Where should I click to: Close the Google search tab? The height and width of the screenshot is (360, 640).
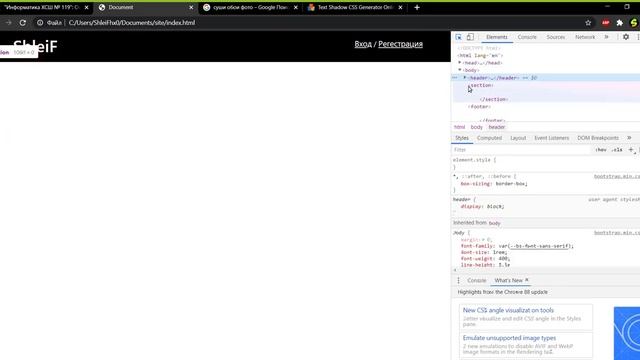(x=296, y=7)
